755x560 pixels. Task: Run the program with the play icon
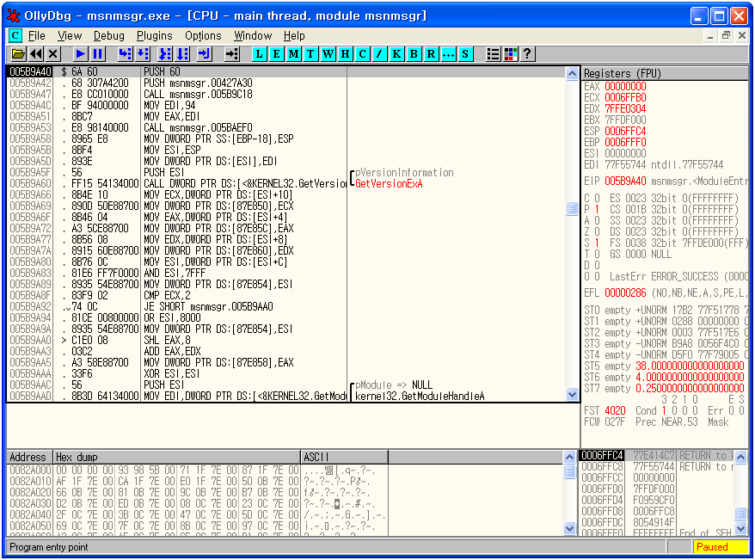tap(81, 54)
